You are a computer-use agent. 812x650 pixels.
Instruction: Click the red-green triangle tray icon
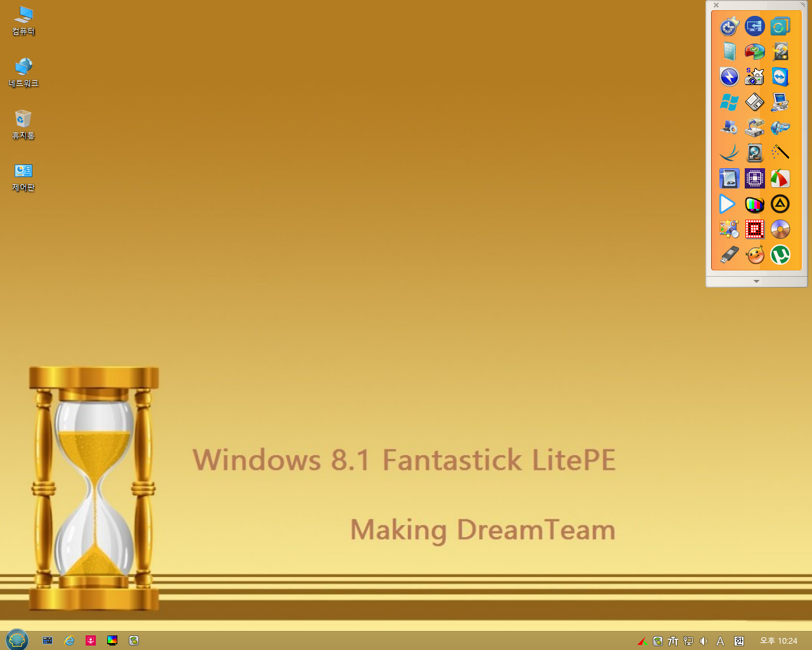642,641
